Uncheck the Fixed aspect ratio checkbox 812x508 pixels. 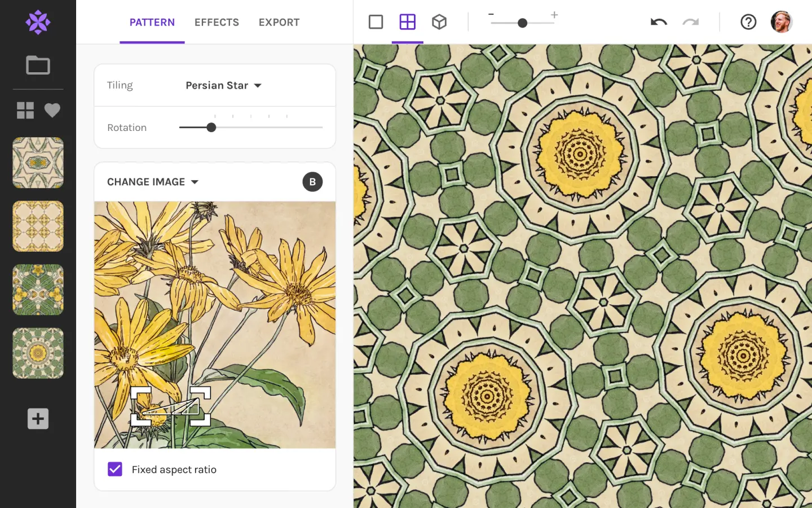(115, 469)
